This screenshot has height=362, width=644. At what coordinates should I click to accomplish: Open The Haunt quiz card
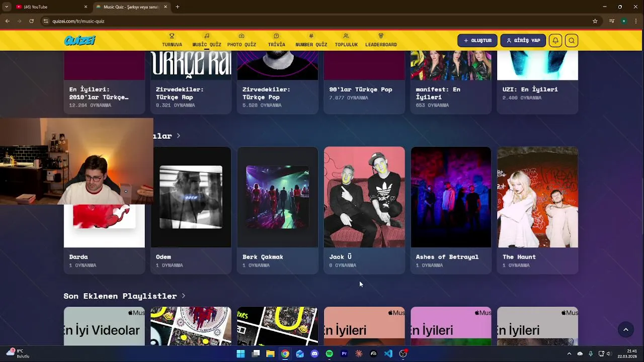pyautogui.click(x=537, y=210)
